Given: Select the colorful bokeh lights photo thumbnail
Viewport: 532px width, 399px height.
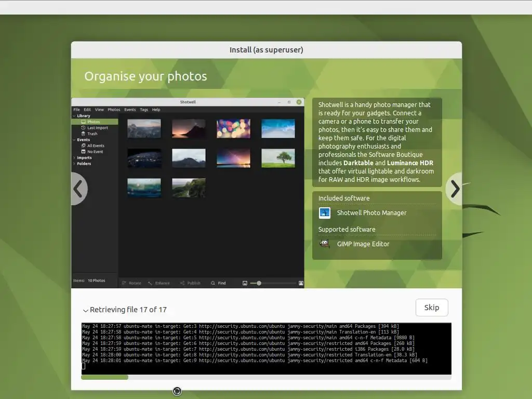Looking at the screenshot, I should coord(233,128).
